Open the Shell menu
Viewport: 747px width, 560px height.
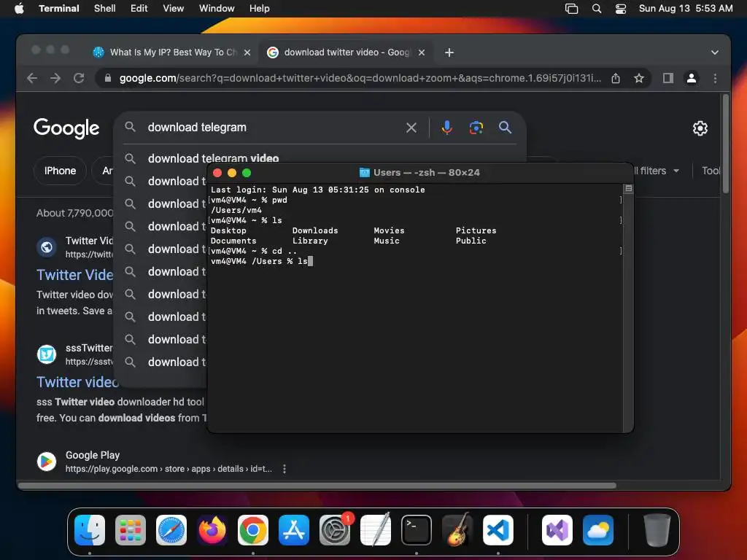tap(105, 9)
